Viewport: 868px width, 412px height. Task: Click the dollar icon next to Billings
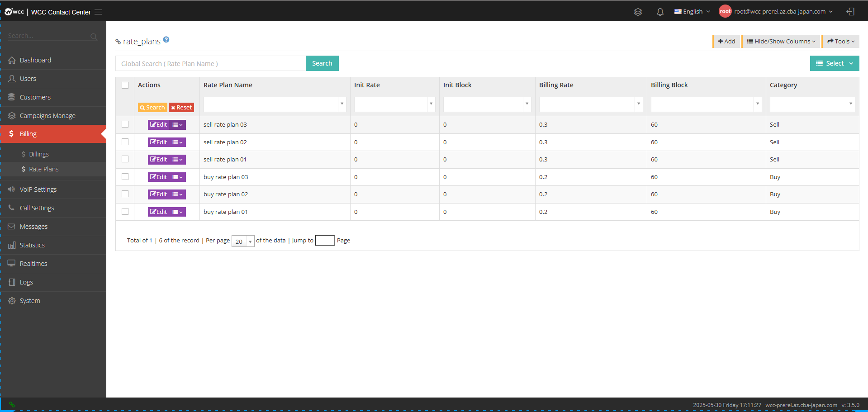(x=24, y=154)
